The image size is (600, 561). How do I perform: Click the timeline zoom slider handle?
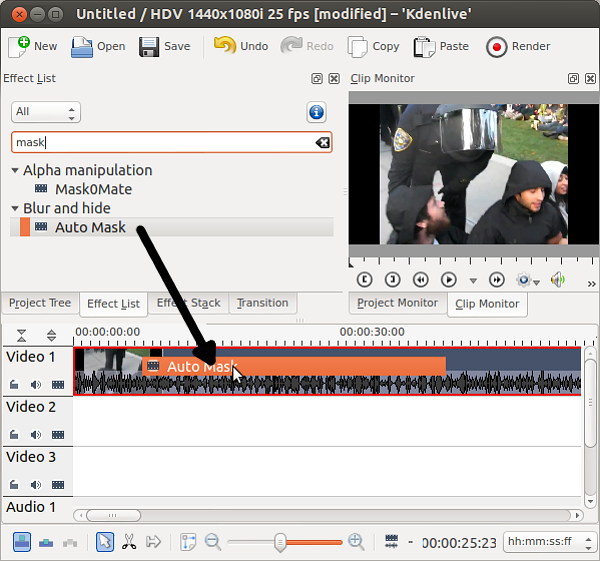280,541
